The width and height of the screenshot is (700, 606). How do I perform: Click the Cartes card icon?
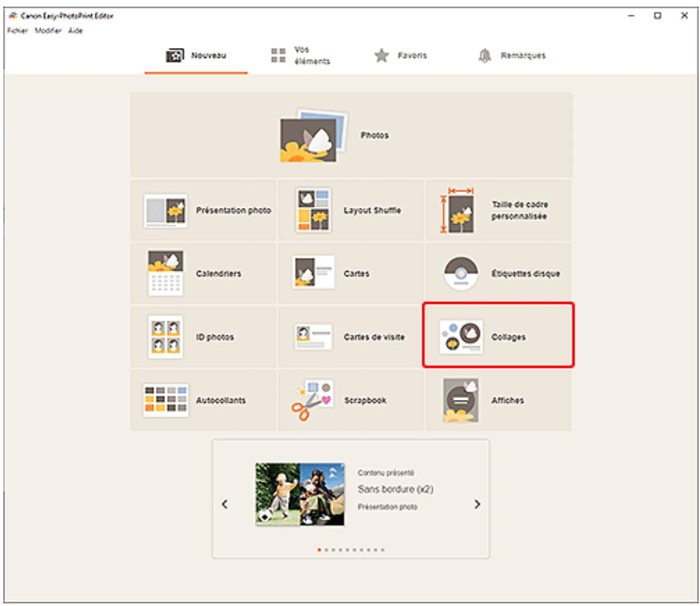click(313, 272)
